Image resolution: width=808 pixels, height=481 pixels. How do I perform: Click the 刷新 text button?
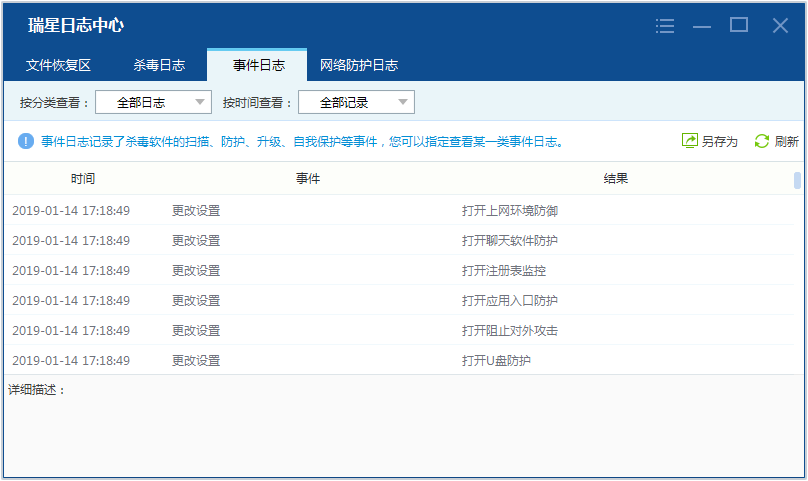(x=786, y=142)
